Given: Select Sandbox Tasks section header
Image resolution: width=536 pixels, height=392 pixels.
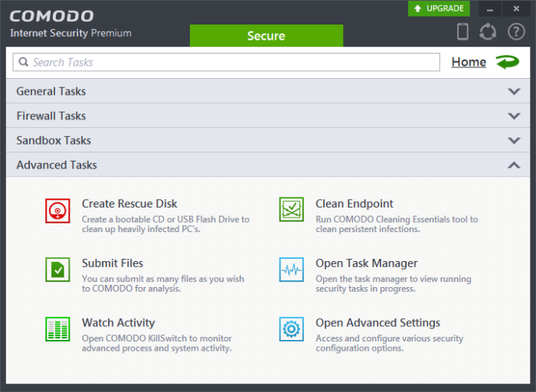Looking at the screenshot, I should tap(268, 140).
